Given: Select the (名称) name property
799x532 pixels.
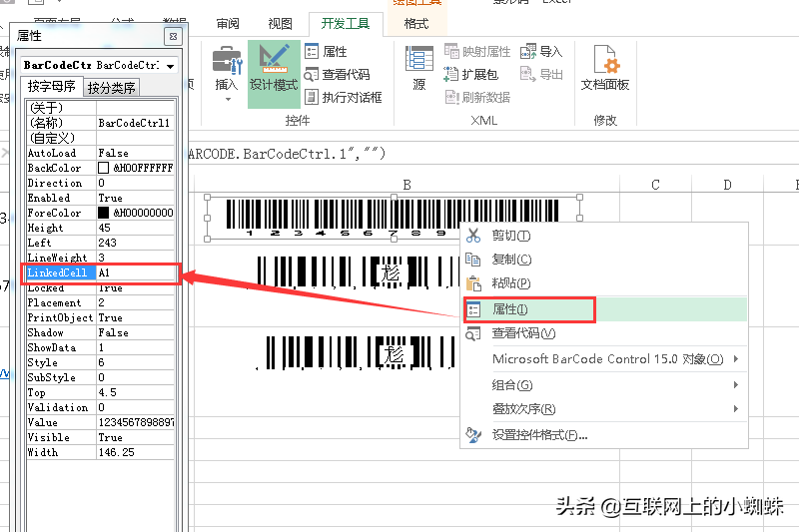Looking at the screenshot, I should click(x=61, y=123).
